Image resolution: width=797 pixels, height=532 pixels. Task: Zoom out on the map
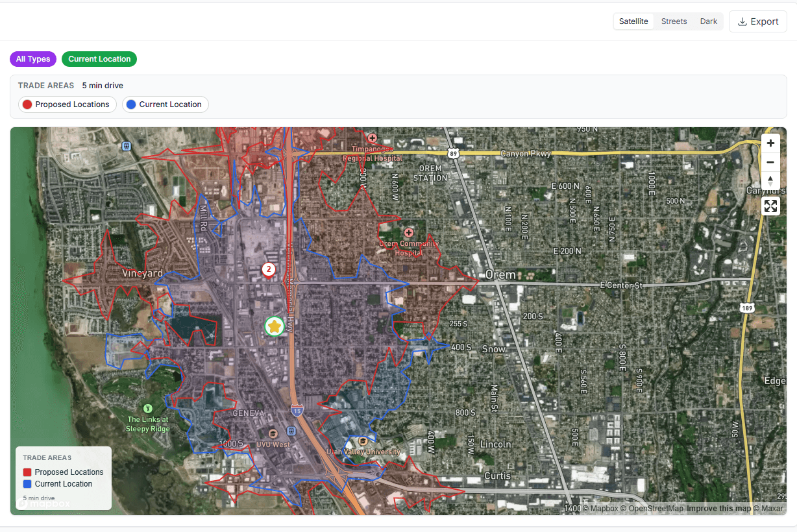pos(770,162)
